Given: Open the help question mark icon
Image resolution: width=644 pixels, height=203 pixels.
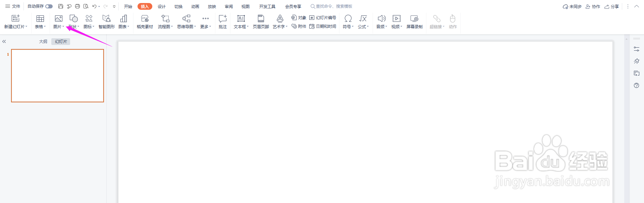Looking at the screenshot, I should click(637, 86).
